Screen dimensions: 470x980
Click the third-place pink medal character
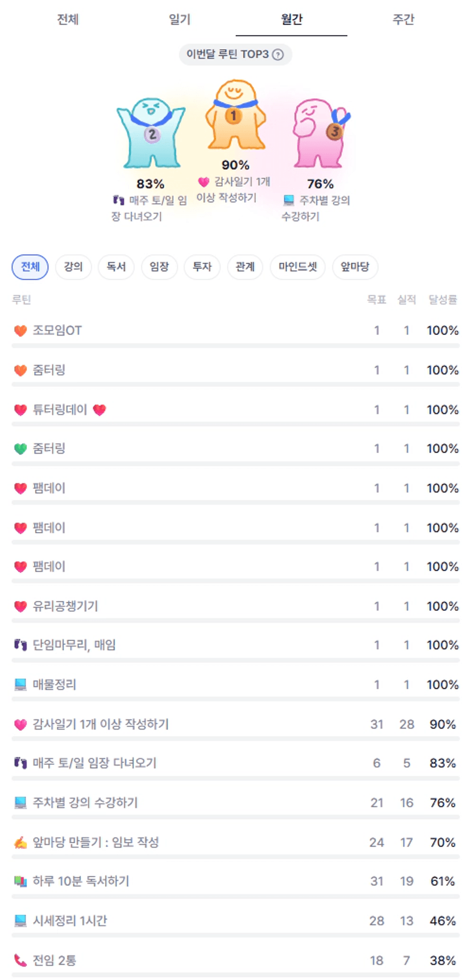coord(320,133)
